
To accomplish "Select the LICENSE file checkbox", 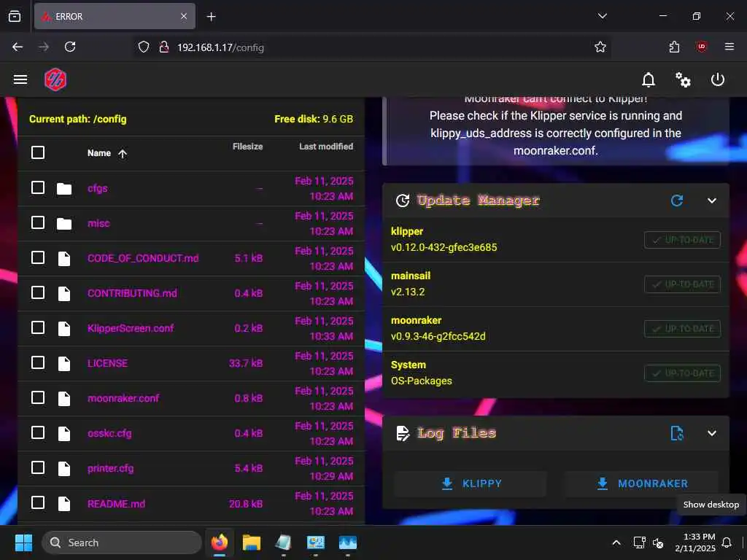I will tap(38, 363).
